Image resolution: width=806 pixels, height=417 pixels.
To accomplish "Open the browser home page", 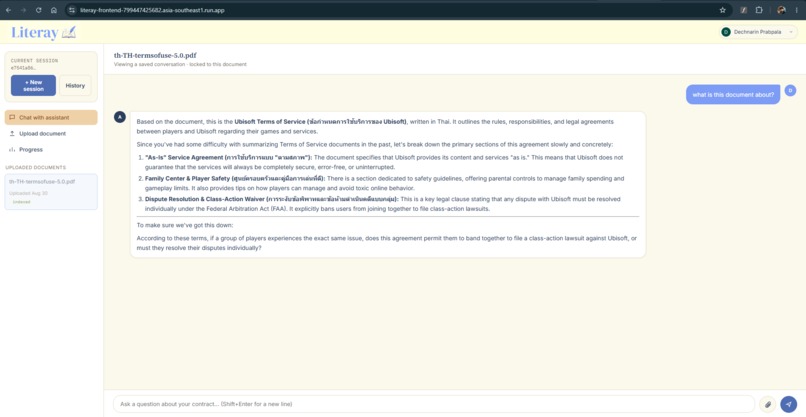I will point(53,10).
